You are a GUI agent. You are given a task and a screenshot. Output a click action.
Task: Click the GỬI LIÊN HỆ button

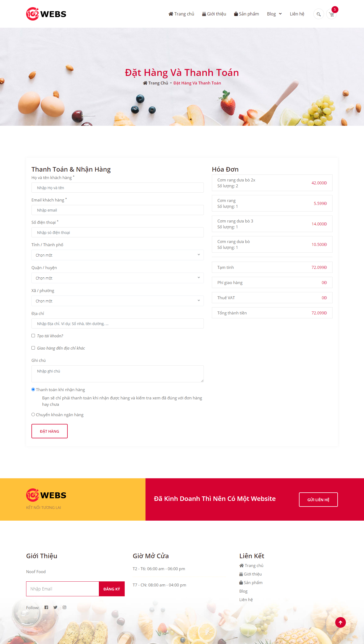[318, 500]
